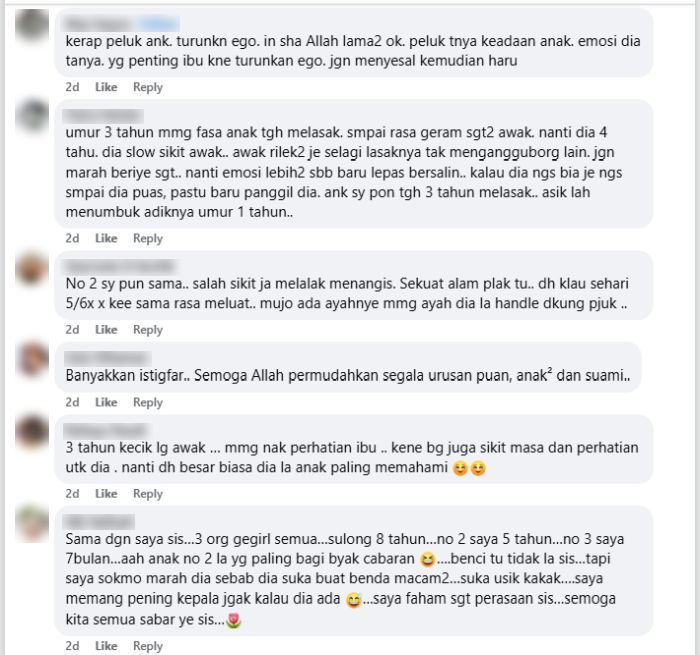Like the 'umur 3 tahun mmg fasa' comment
Viewport: 700px width, 655px height.
(106, 238)
